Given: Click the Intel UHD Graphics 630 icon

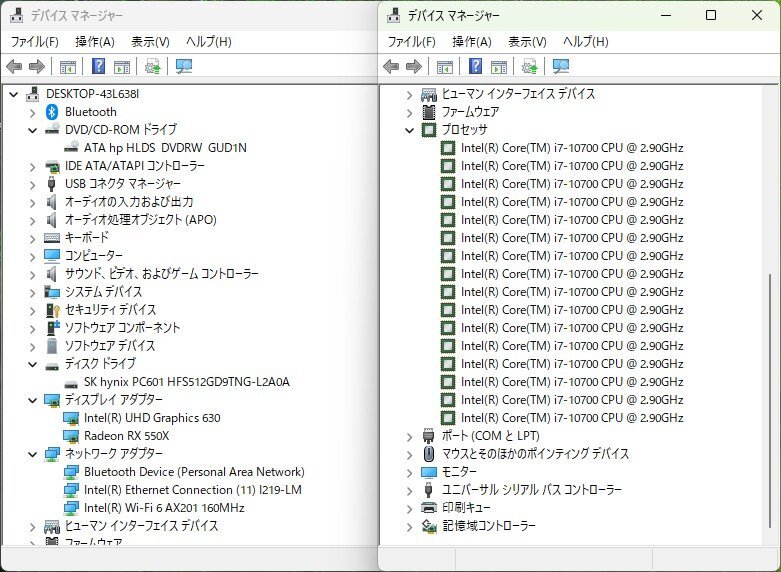Looking at the screenshot, I should pyautogui.click(x=71, y=418).
